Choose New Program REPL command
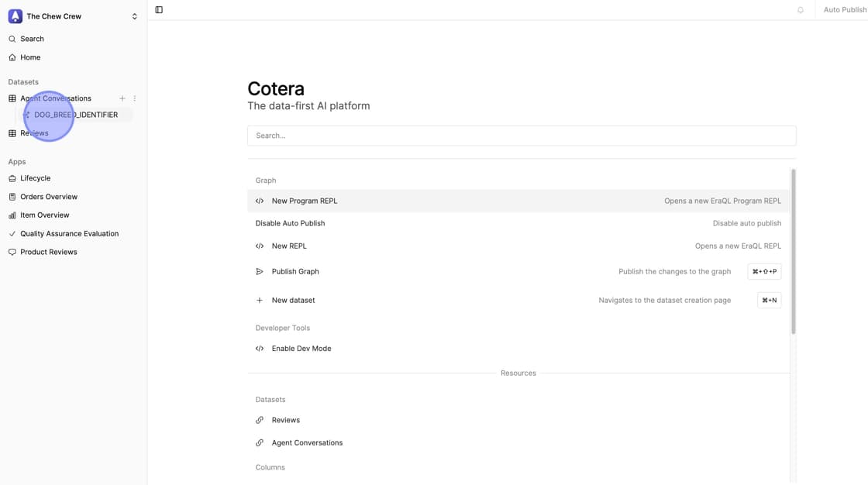This screenshot has height=485, width=868. point(304,201)
